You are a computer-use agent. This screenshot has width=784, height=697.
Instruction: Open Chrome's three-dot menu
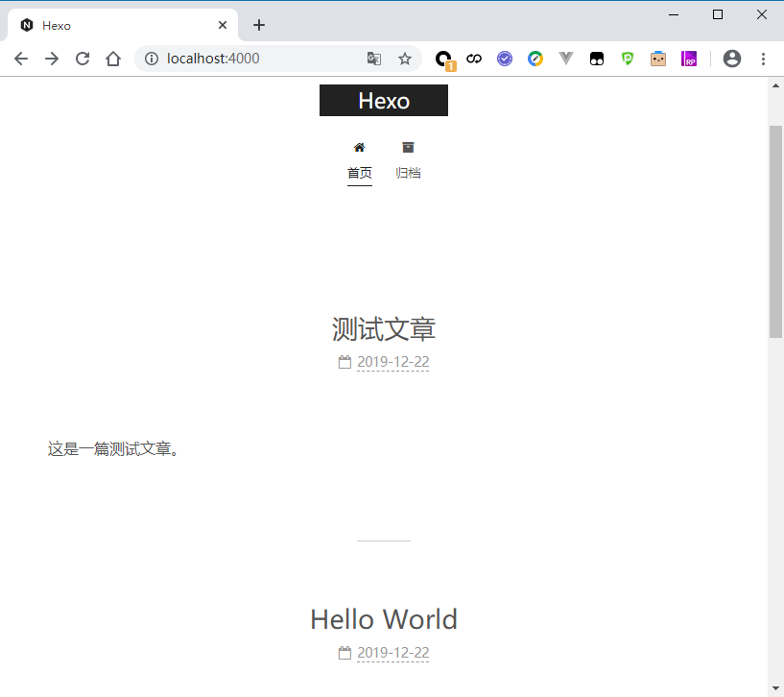(764, 59)
